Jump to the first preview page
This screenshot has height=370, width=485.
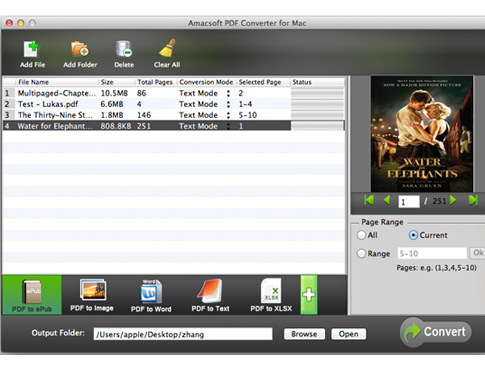point(369,200)
